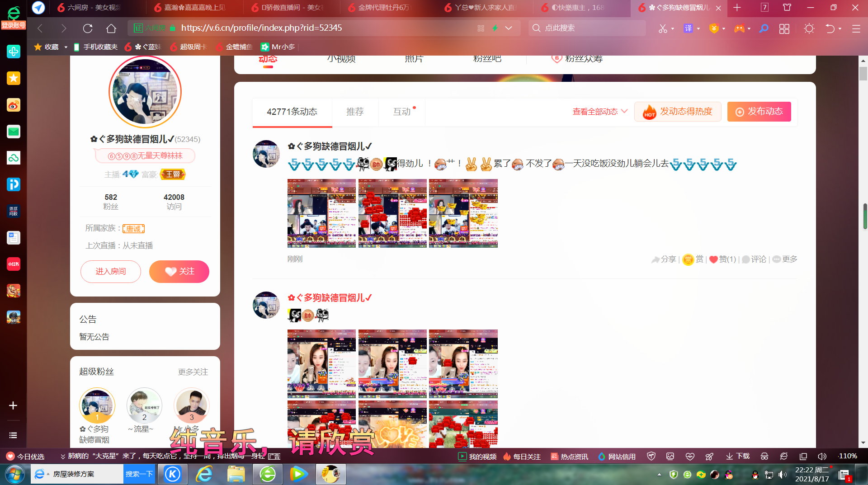
Task: Focus the 点此搜索 search box
Action: [x=587, y=28]
